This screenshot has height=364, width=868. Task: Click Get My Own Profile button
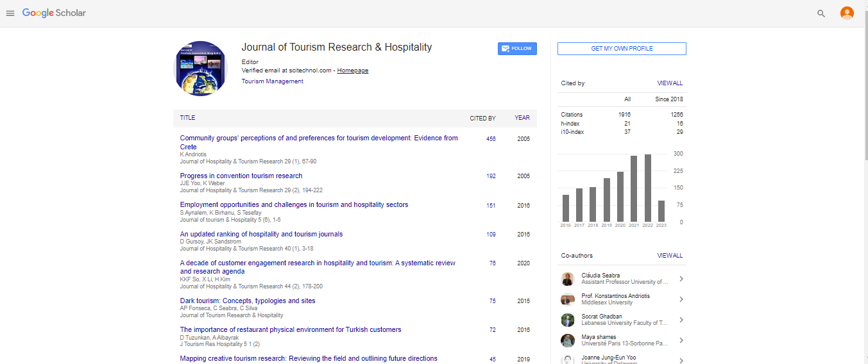click(622, 49)
